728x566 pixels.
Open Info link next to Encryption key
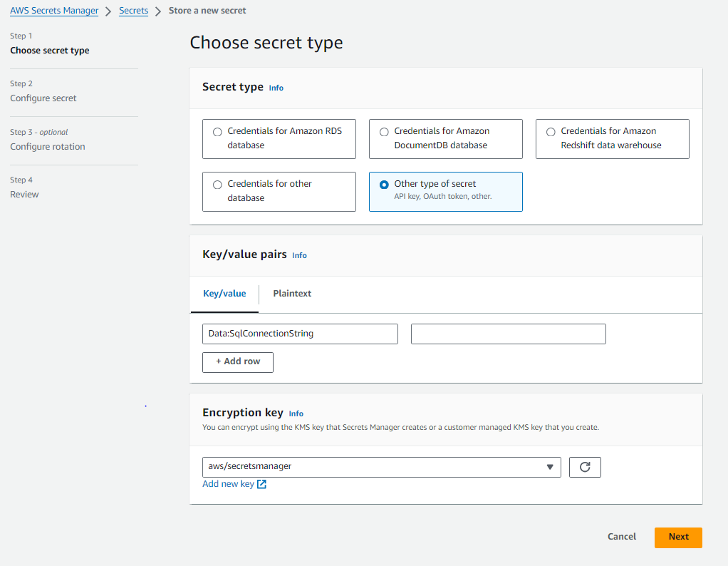click(x=296, y=413)
